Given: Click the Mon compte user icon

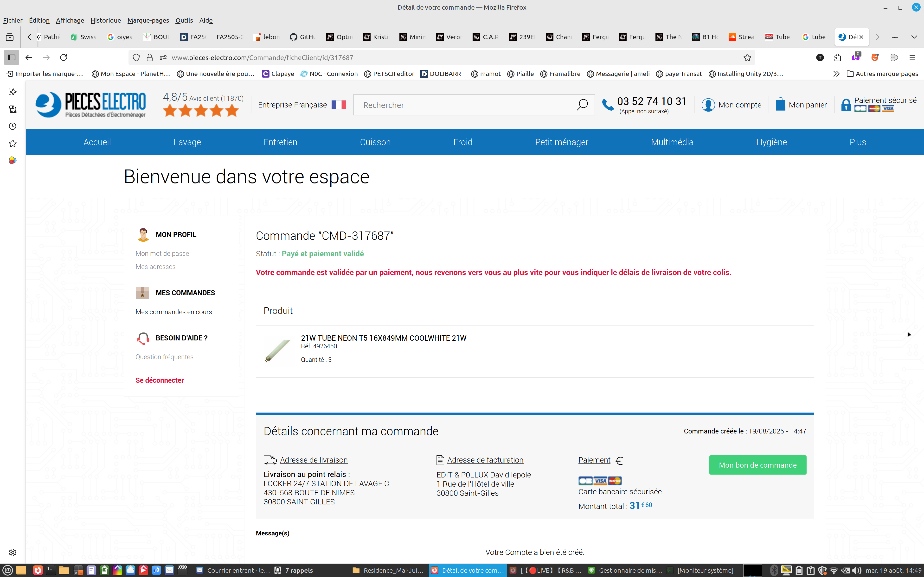Looking at the screenshot, I should click(708, 105).
